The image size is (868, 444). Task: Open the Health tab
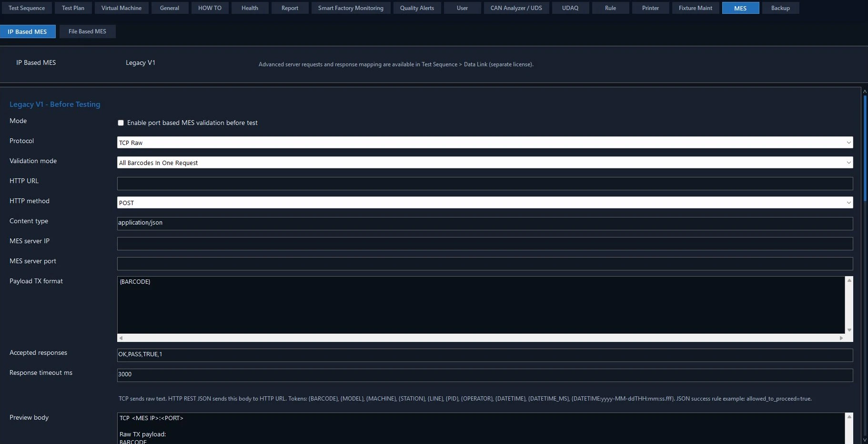point(250,8)
